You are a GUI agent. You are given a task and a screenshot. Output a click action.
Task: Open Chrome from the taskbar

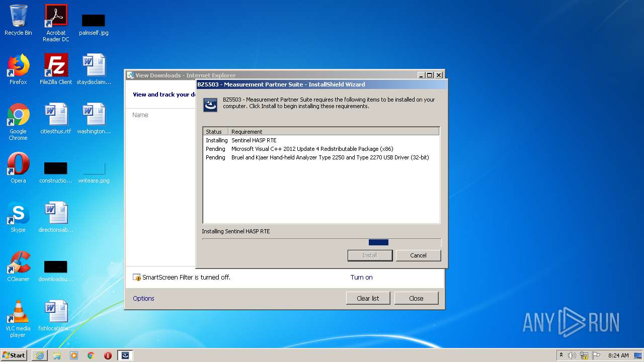(x=91, y=355)
